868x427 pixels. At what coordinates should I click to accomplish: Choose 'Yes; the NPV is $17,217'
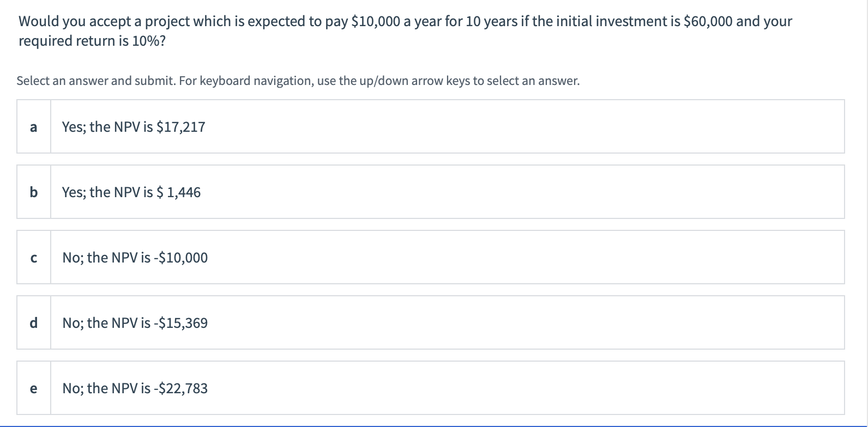point(133,127)
